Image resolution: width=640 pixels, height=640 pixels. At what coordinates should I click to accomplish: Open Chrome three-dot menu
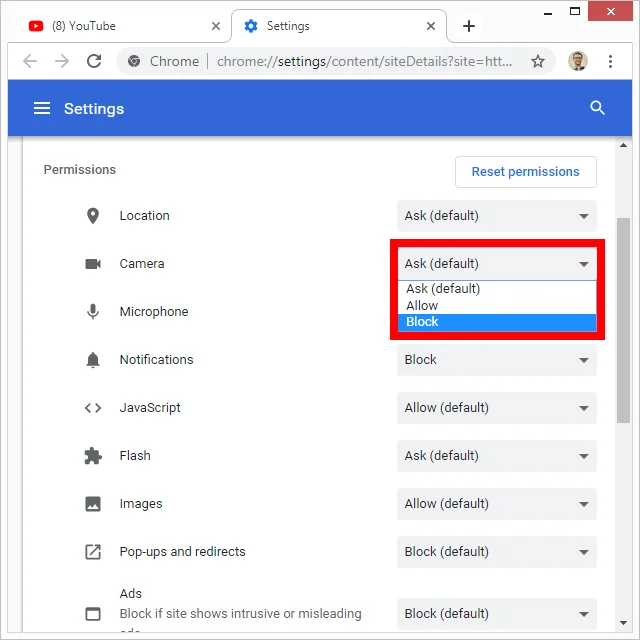610,62
